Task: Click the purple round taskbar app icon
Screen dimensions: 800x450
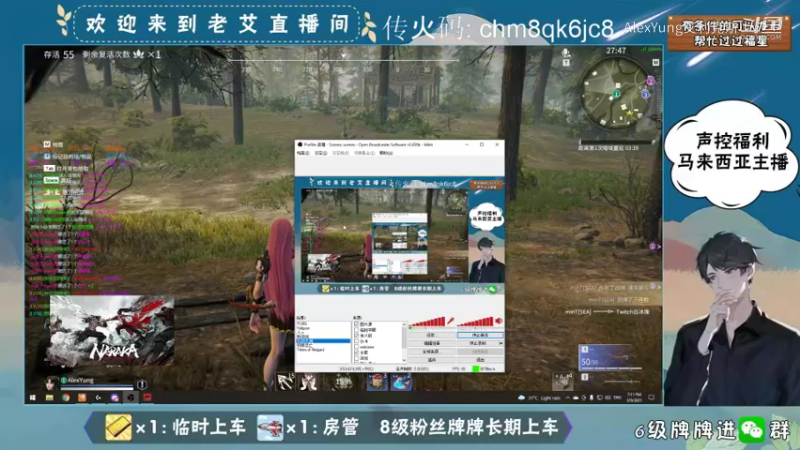Action: point(115,397)
